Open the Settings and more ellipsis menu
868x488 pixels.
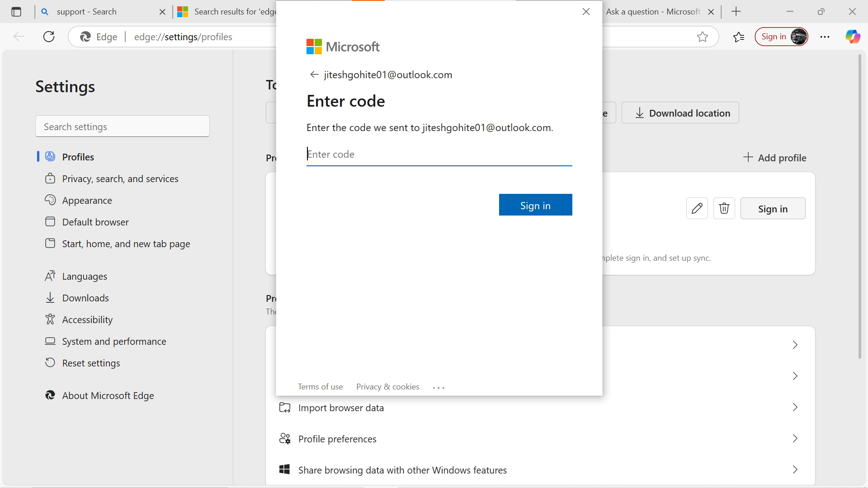[x=825, y=37]
